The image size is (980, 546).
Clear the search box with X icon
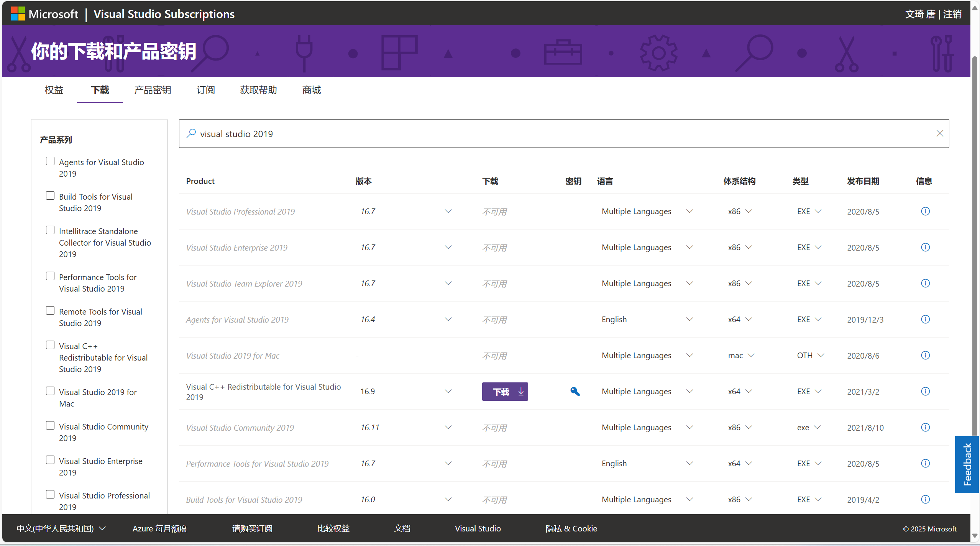[x=939, y=133]
